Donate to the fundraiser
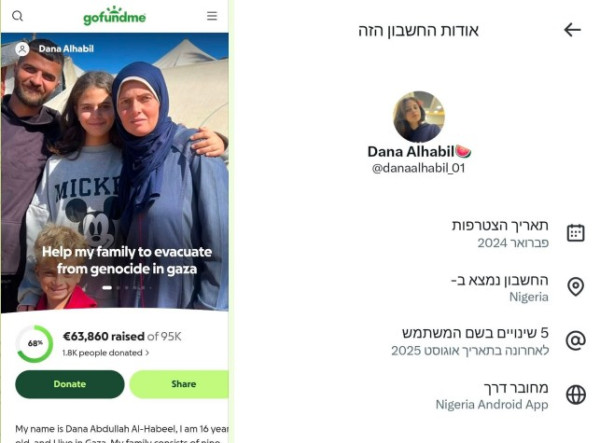Image resolution: width=600 pixels, height=443 pixels. pos(70,384)
